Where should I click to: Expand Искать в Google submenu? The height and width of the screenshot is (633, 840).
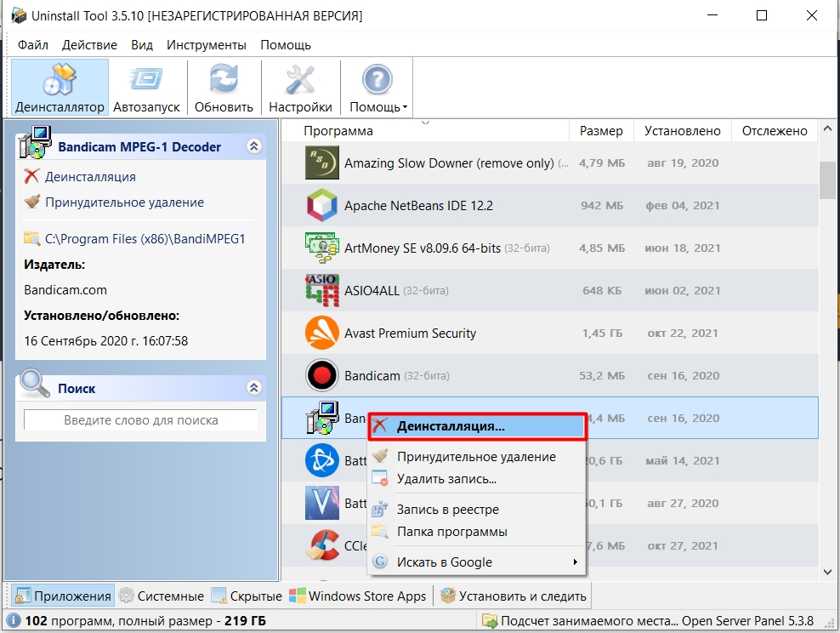click(x=477, y=562)
